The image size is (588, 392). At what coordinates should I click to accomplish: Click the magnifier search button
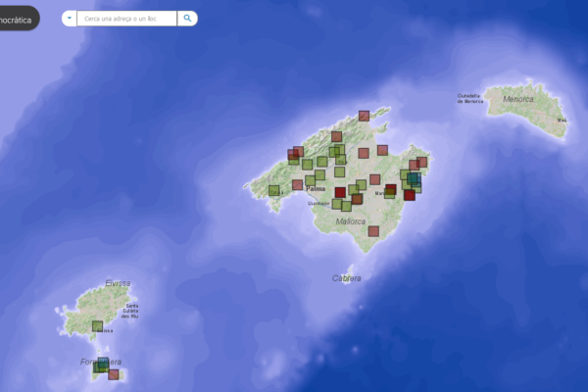click(187, 19)
